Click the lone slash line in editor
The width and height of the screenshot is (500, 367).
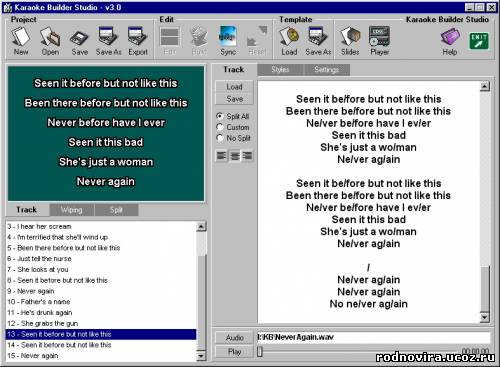368,267
